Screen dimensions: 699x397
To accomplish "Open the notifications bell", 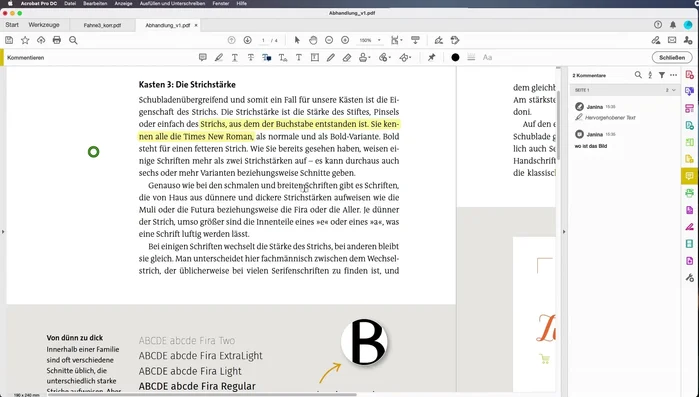I will (x=673, y=25).
